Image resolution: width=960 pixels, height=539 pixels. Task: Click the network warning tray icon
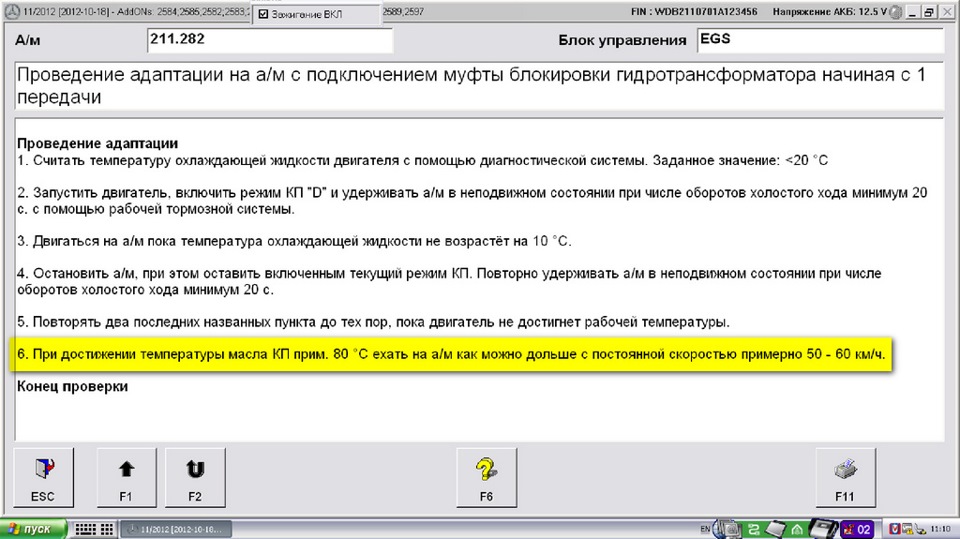(907, 529)
